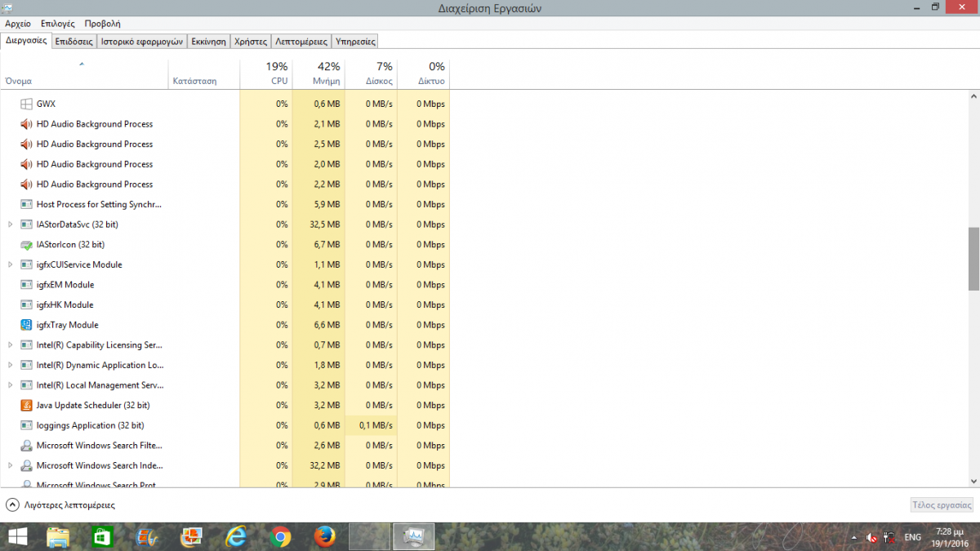Click the 32,2 MB memory value
980x551 pixels.
[x=325, y=465]
